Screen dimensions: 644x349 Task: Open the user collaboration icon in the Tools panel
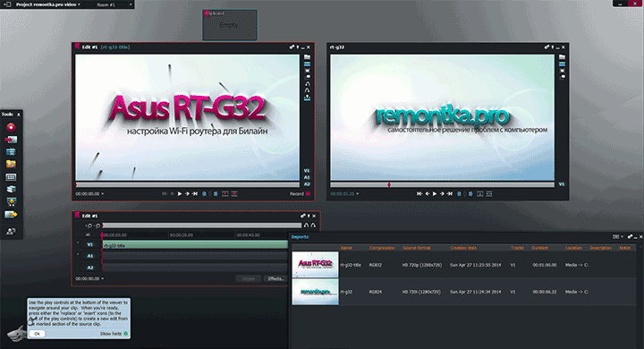click(x=11, y=232)
